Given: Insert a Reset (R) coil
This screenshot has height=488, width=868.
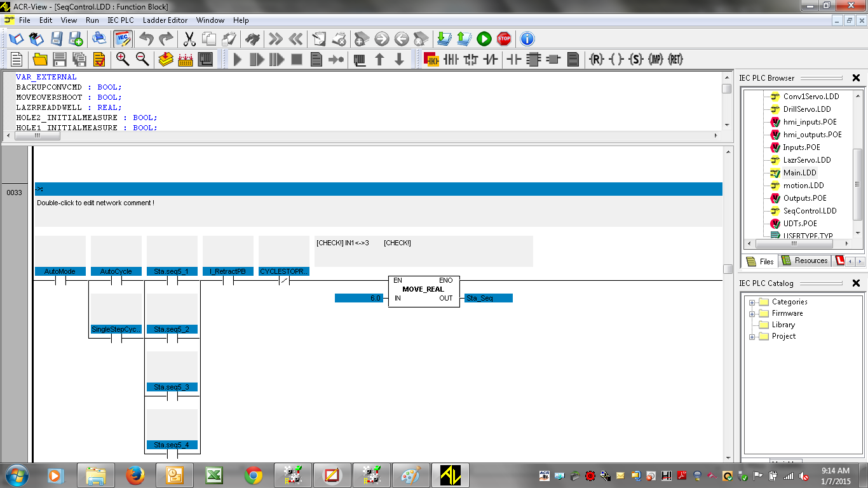Looking at the screenshot, I should pos(596,60).
